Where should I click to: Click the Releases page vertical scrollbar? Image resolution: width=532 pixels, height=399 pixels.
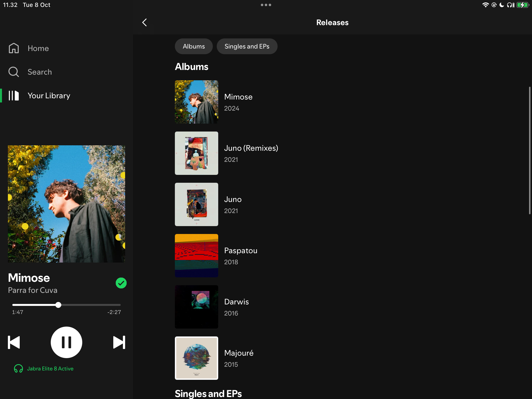click(x=530, y=150)
